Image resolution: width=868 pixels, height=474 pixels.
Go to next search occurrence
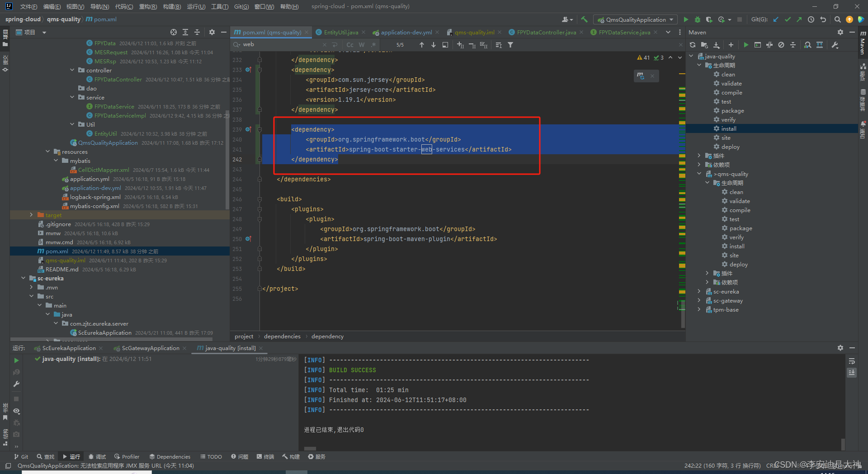(434, 45)
